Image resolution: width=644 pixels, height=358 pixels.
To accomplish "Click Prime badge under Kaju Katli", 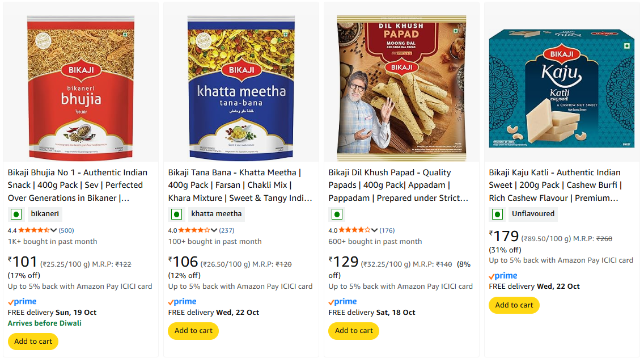I will click(503, 276).
